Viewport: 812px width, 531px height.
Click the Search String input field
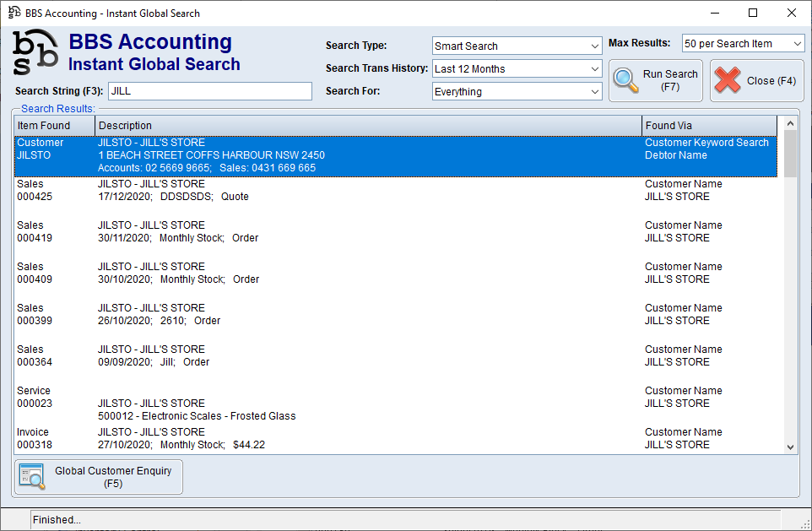coord(209,91)
